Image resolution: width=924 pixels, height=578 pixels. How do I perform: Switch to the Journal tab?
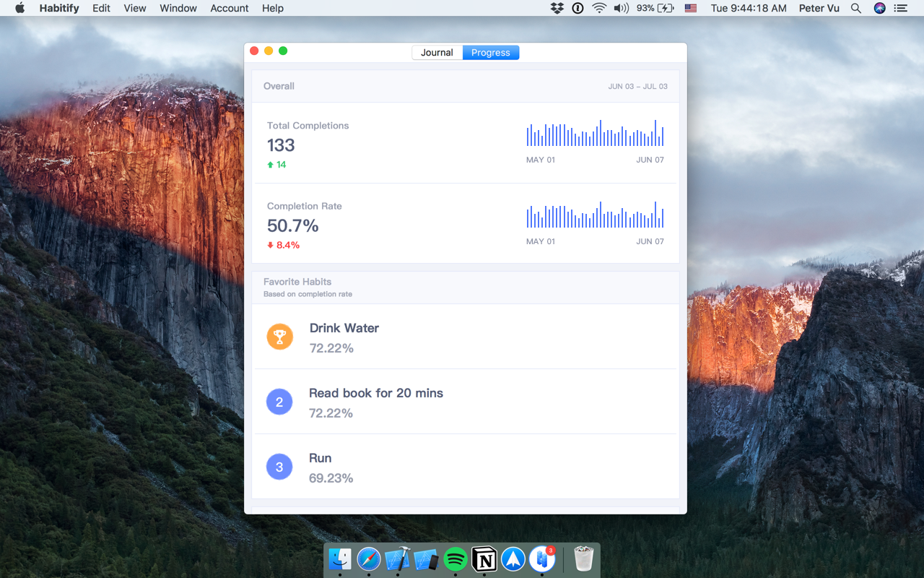pos(437,52)
